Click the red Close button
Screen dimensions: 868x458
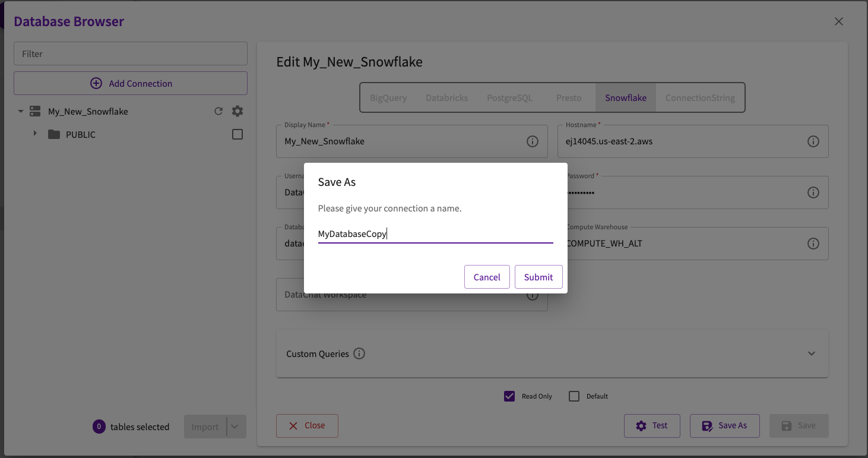[307, 425]
